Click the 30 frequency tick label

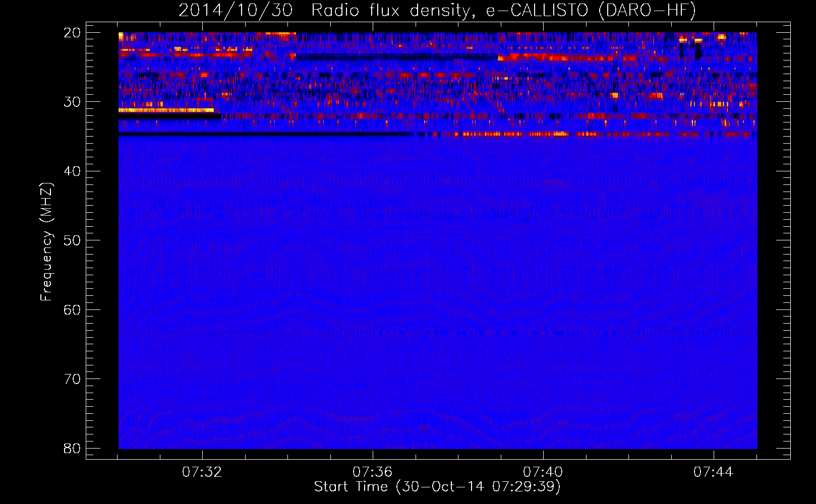coord(72,102)
